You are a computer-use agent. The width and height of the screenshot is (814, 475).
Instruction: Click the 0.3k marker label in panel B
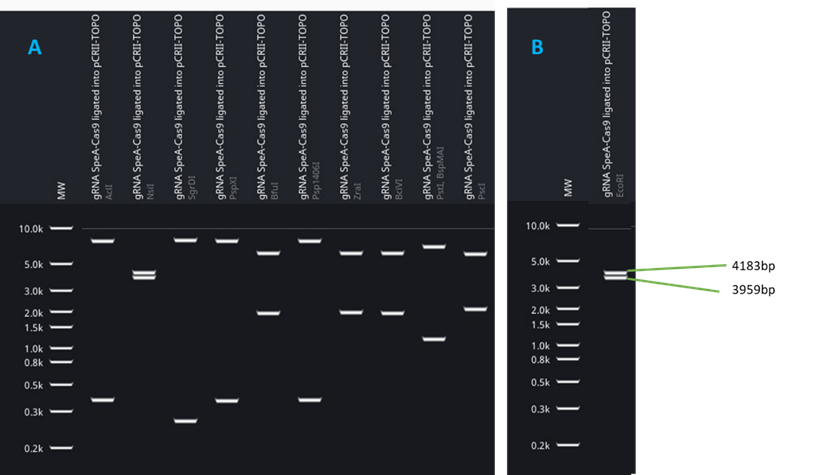coord(540,409)
